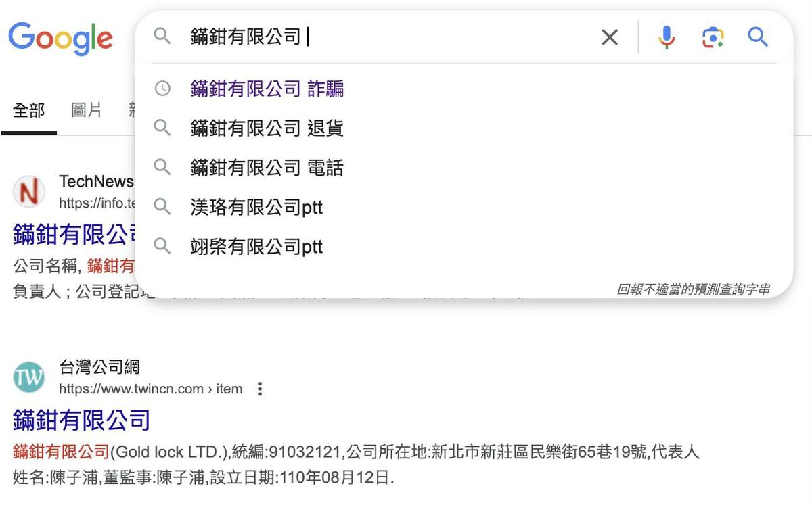Click the magnifier icon inside search field
The width and height of the screenshot is (812, 505).
click(162, 36)
